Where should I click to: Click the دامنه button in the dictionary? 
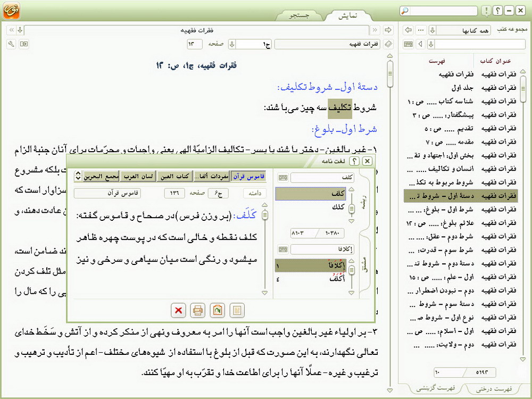tap(255, 193)
